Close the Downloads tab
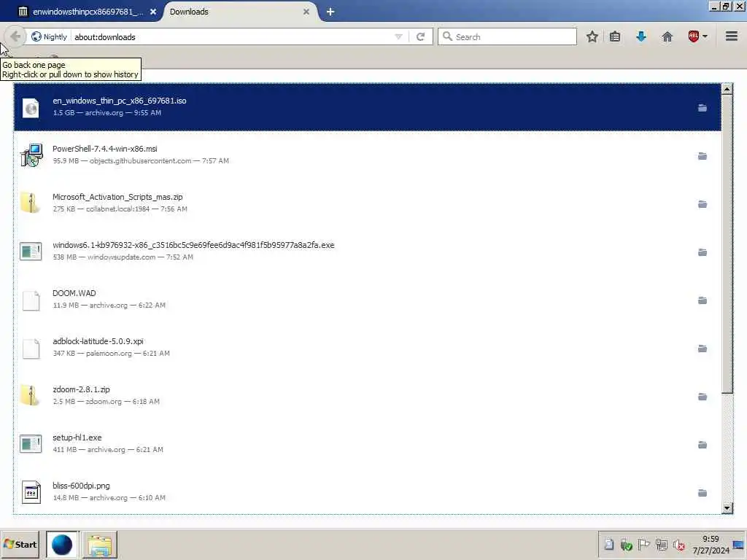 coord(306,12)
